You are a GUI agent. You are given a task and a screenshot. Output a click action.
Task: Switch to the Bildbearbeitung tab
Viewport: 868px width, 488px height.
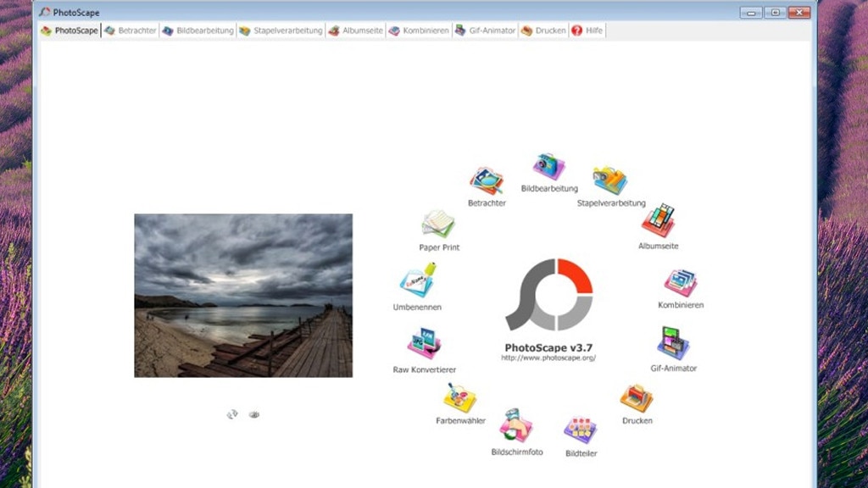pos(198,30)
